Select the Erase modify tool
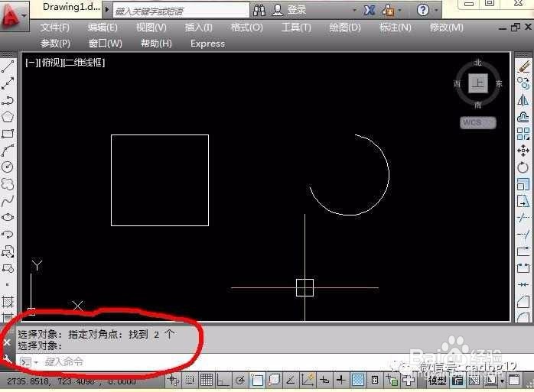This screenshot has height=392, width=534. coord(523,66)
